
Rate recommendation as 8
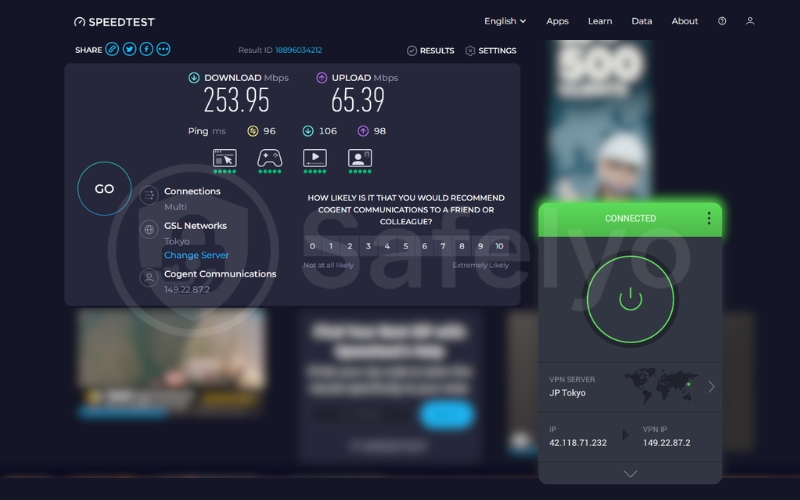click(462, 246)
